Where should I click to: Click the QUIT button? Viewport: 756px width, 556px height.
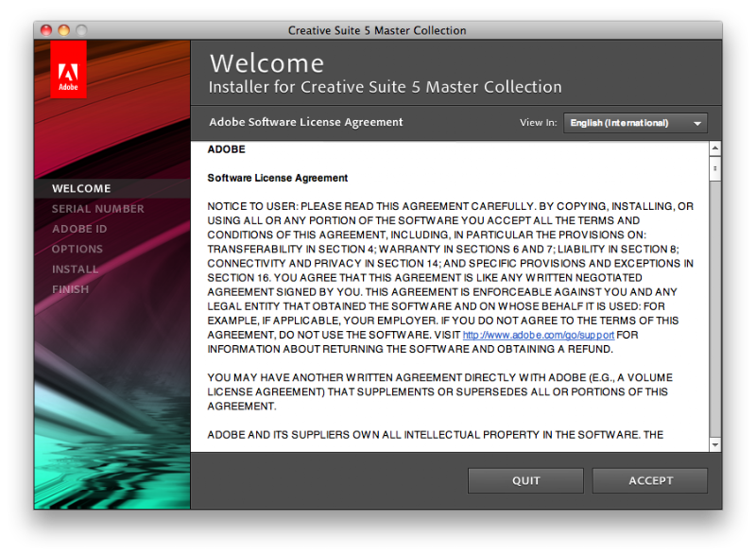(525, 480)
